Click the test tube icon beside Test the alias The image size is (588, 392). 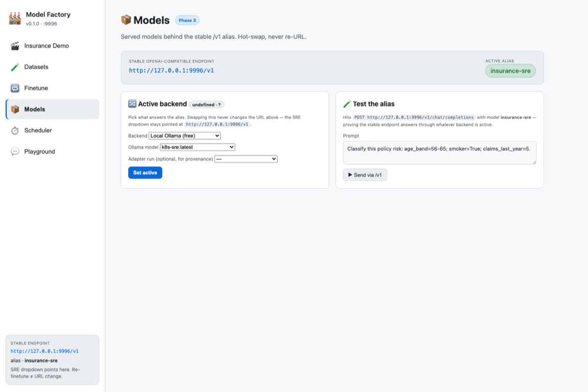(x=347, y=104)
